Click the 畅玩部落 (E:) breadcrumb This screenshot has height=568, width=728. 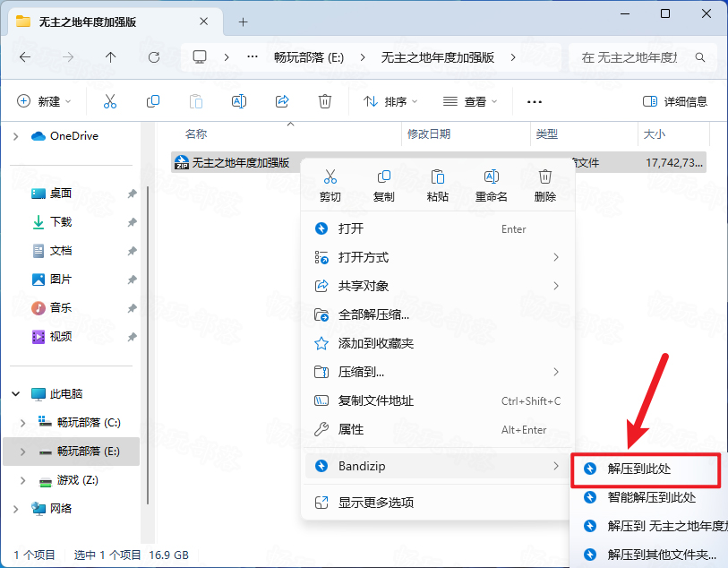click(309, 57)
